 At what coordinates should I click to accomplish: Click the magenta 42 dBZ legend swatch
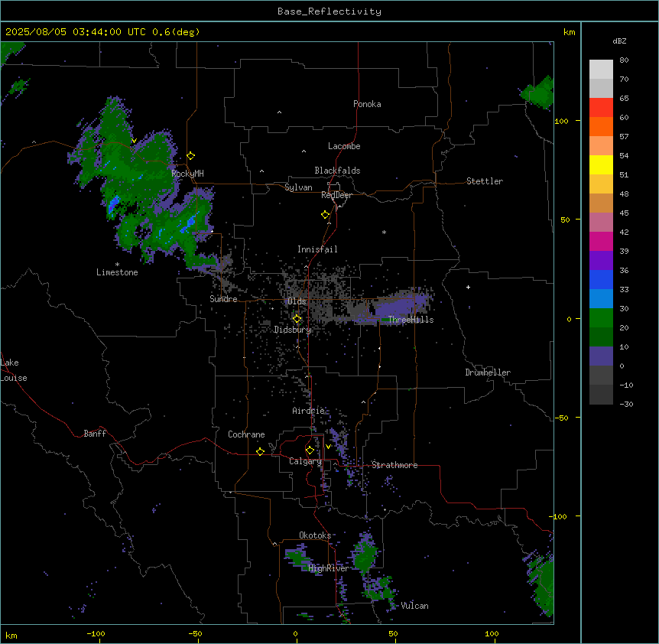601,241
